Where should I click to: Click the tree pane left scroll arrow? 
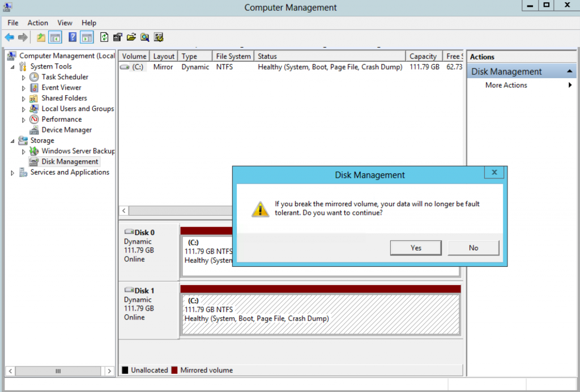point(10,371)
